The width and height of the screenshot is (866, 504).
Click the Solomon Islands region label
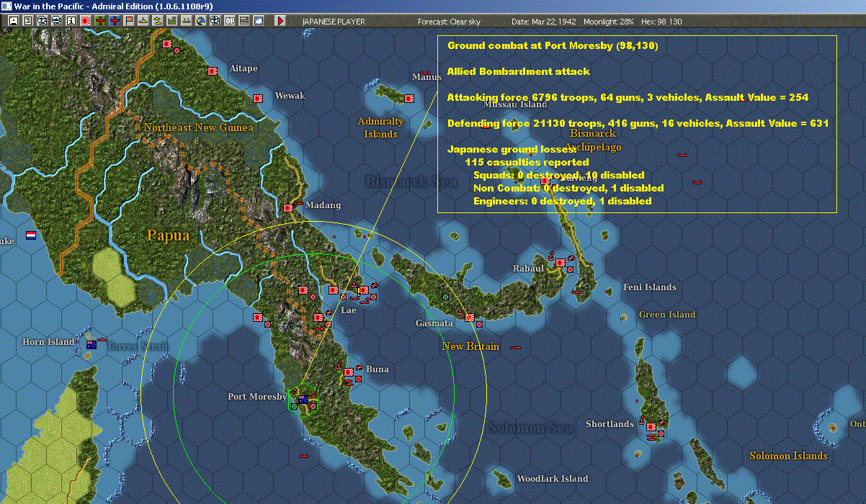pos(788,456)
